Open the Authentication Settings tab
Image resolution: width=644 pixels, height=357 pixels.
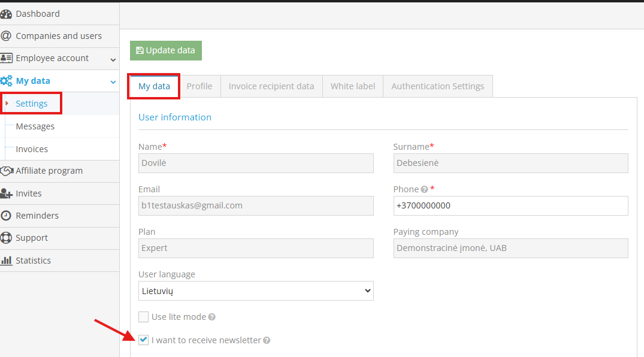tap(437, 86)
